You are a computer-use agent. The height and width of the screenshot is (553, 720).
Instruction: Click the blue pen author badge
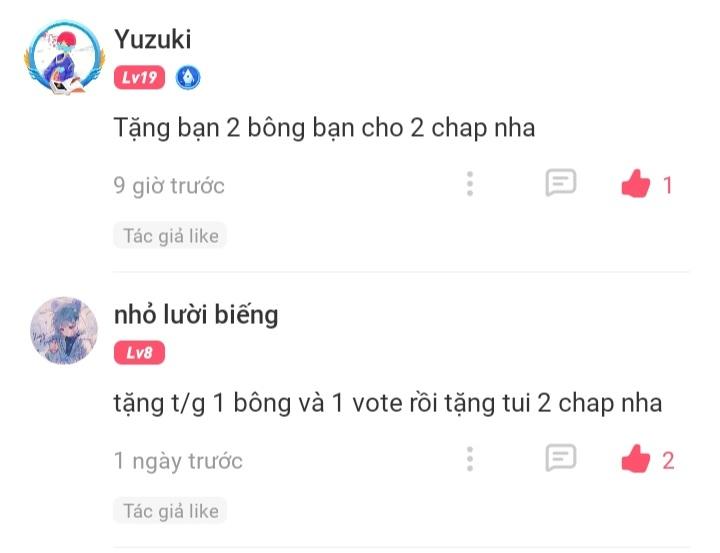(188, 77)
